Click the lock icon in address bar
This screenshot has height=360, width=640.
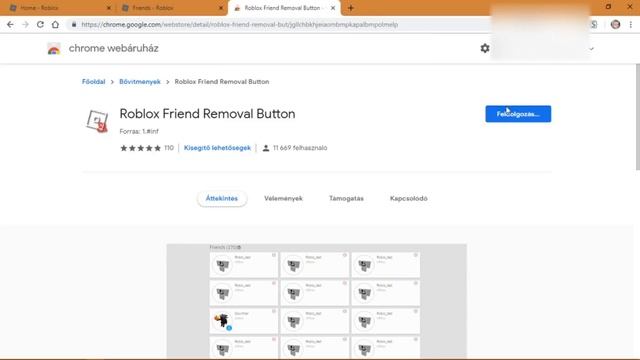74,24
